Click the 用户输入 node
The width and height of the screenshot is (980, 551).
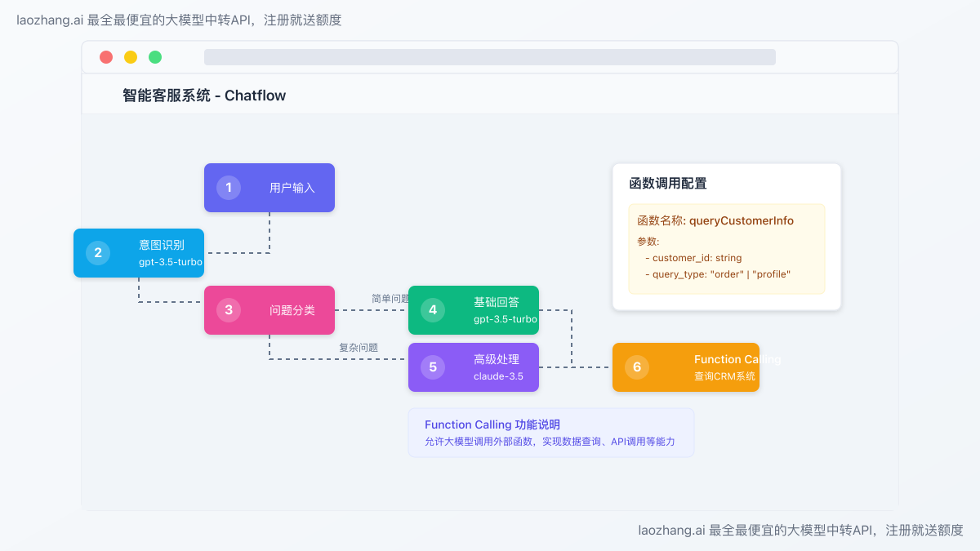tap(269, 188)
